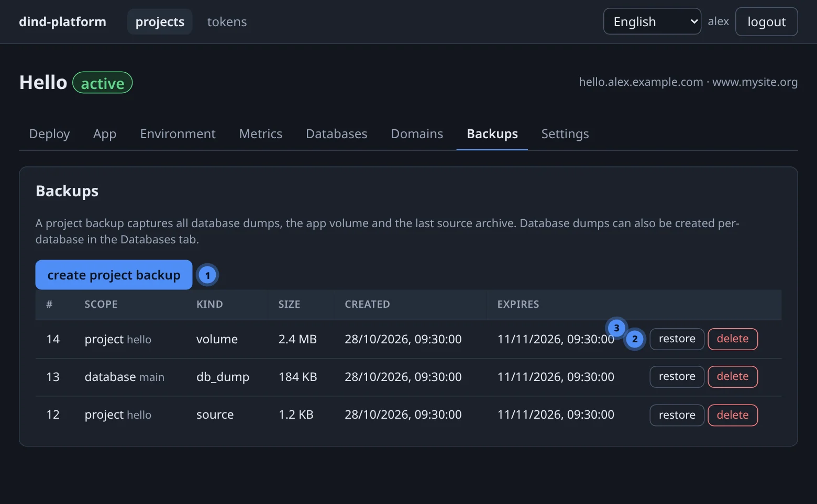Screen dimensions: 817x504
Task: Select the Databases tab
Action: point(336,134)
